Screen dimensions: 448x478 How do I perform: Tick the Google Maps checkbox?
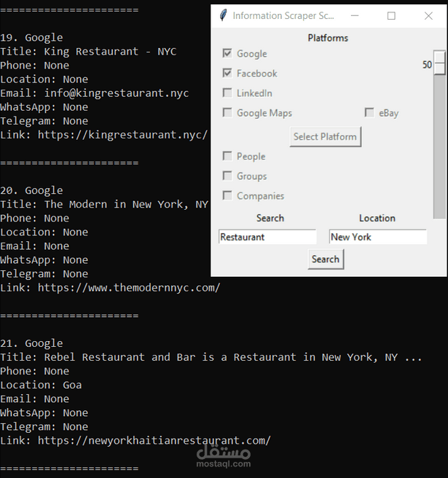pos(227,113)
